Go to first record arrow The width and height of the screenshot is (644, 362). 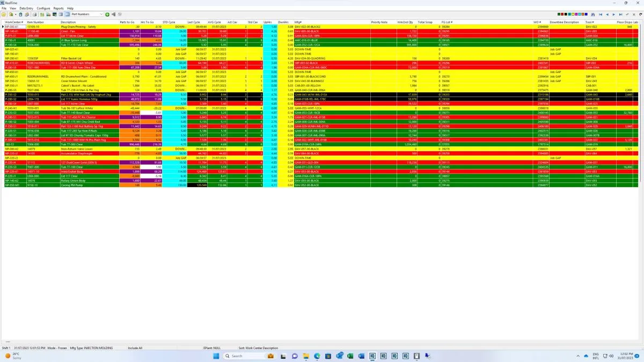coord(601,14)
